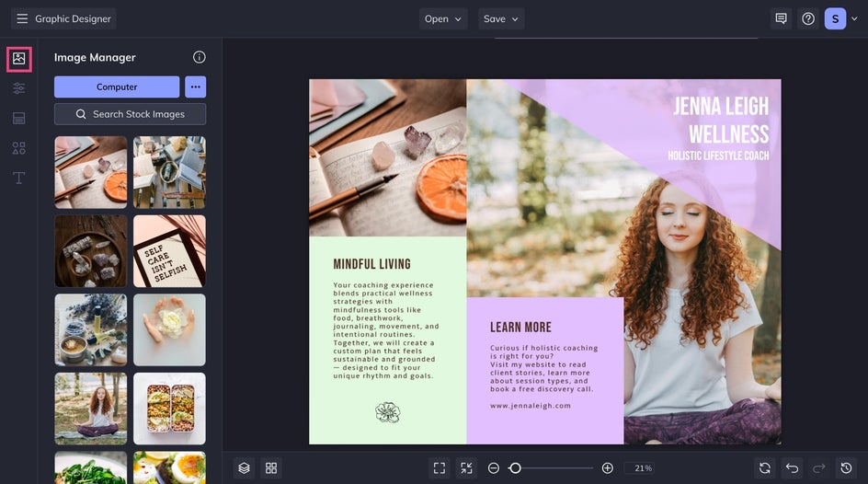Image resolution: width=868 pixels, height=484 pixels.
Task: Select the journal and orange slice thumbnail
Action: click(91, 172)
